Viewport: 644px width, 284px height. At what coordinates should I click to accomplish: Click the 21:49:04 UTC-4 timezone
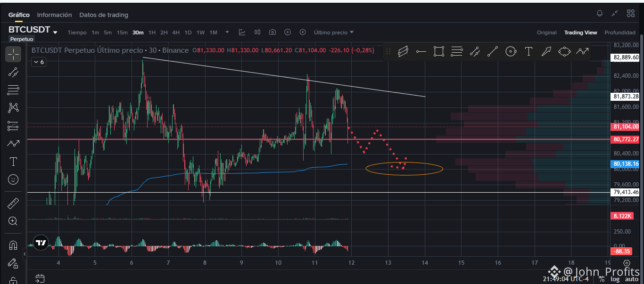pos(565,279)
